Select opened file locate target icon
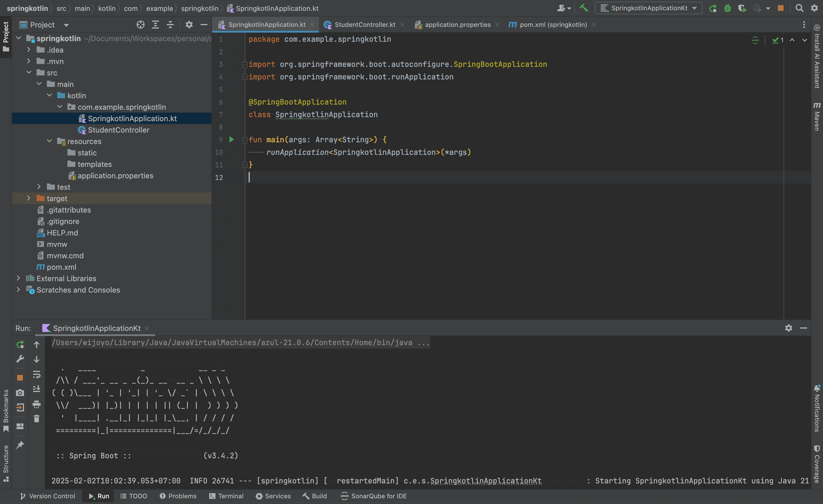This screenshot has height=504, width=823. 140,24
